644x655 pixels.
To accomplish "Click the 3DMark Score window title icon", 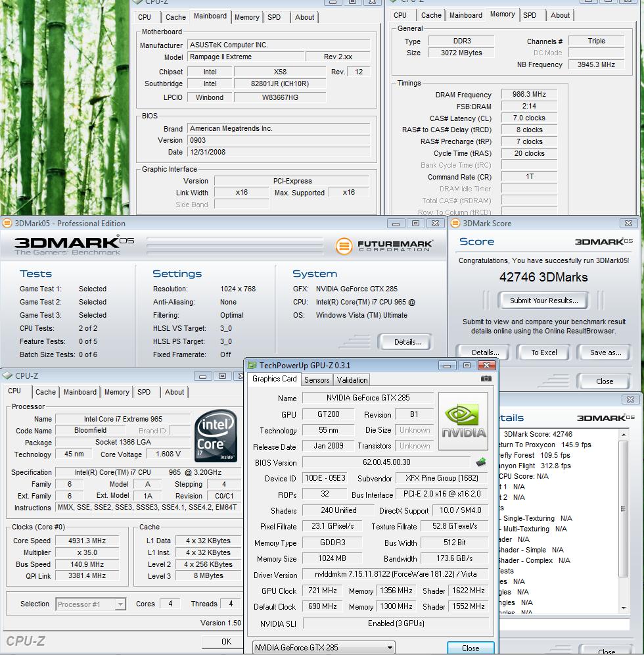I will pyautogui.click(x=455, y=223).
